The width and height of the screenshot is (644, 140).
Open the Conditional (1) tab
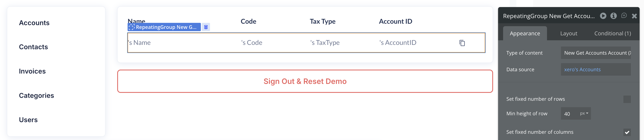click(613, 33)
